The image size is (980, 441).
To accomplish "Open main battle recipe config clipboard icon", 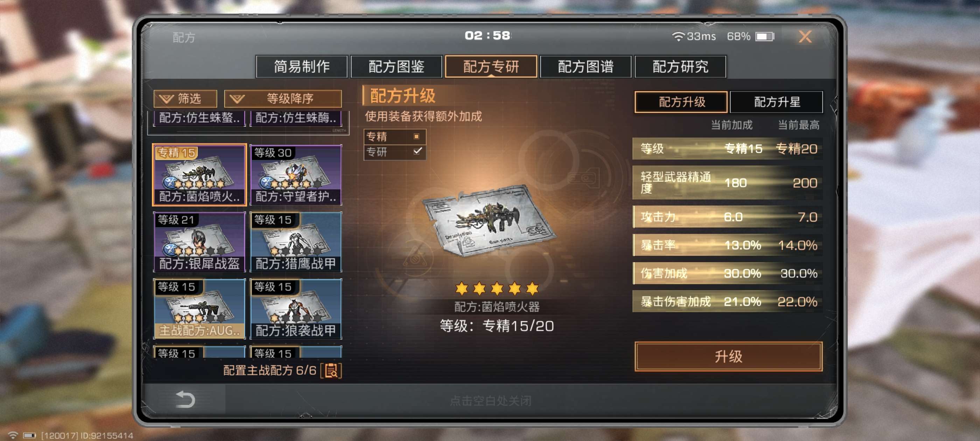I will click(331, 370).
